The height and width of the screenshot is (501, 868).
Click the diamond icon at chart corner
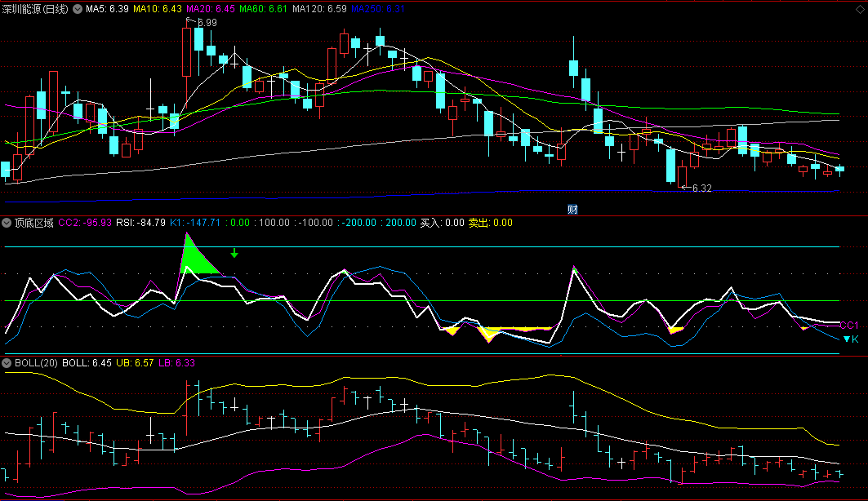click(x=861, y=9)
